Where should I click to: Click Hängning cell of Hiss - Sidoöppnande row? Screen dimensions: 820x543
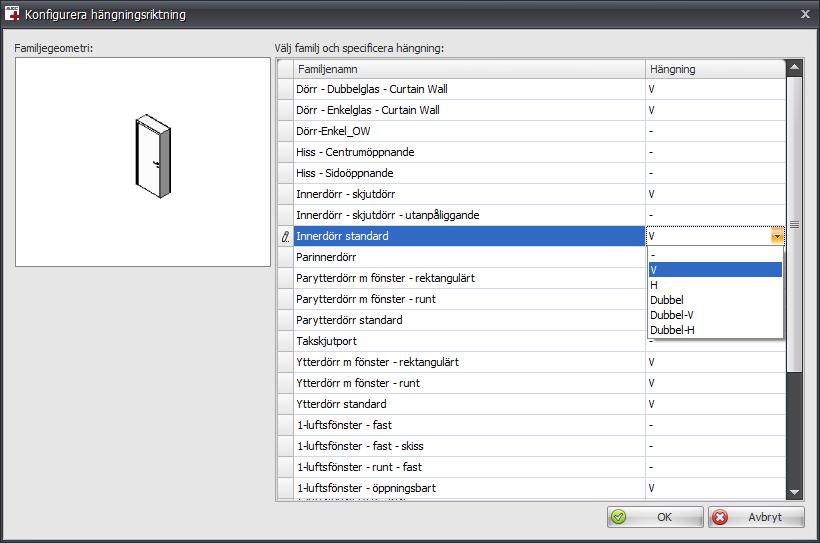pos(715,173)
